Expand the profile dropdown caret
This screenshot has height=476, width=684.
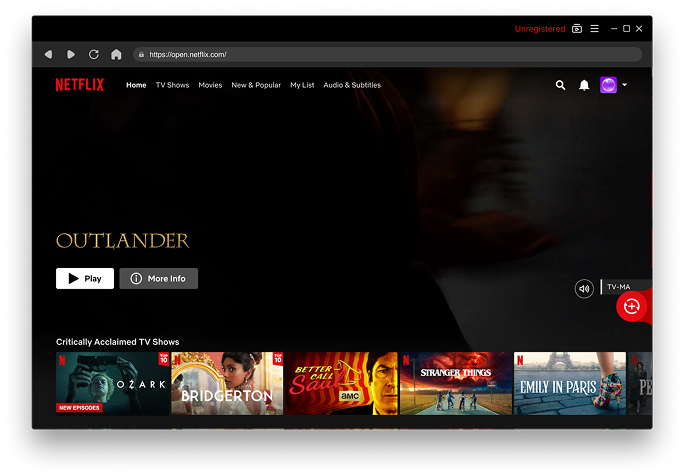(625, 85)
